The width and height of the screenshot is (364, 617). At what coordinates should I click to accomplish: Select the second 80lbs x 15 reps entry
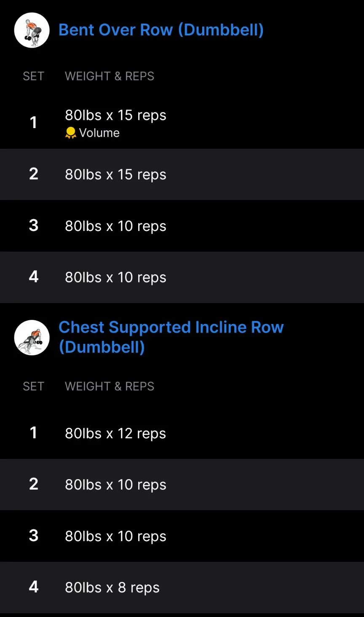tap(115, 174)
